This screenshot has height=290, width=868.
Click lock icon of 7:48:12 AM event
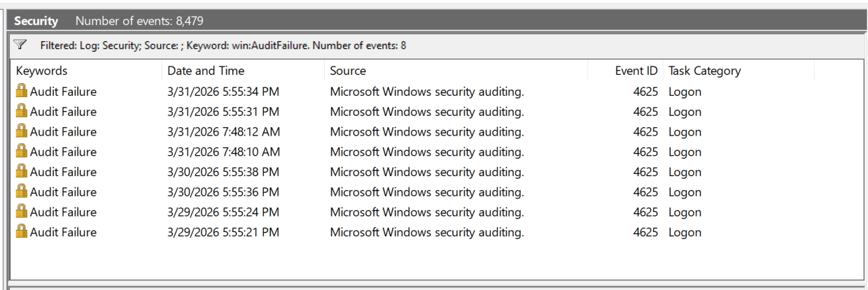[x=22, y=131]
